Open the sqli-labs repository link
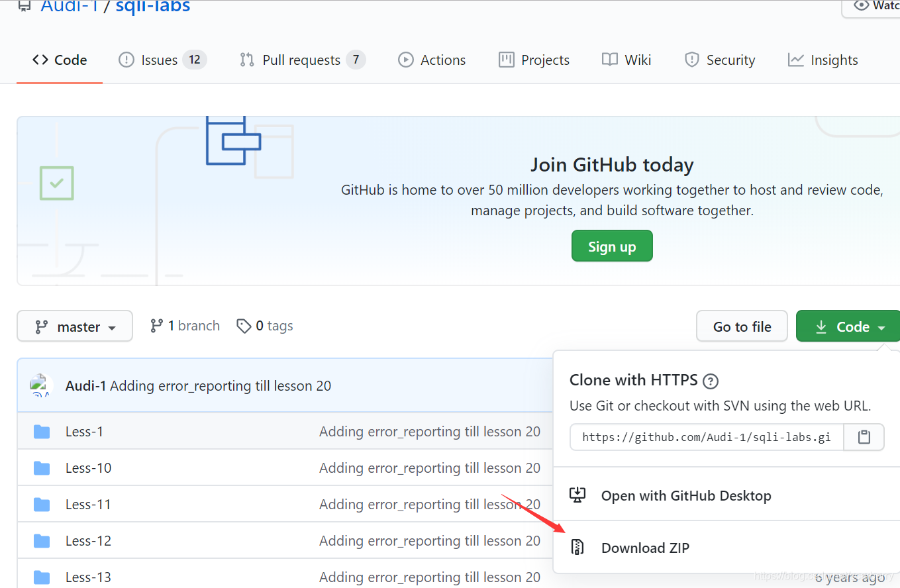 point(153,7)
